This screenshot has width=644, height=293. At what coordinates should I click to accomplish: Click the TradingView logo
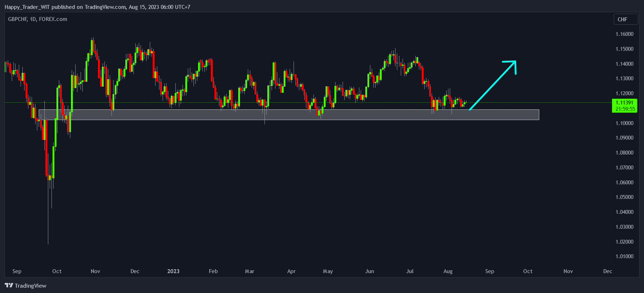[x=26, y=286]
